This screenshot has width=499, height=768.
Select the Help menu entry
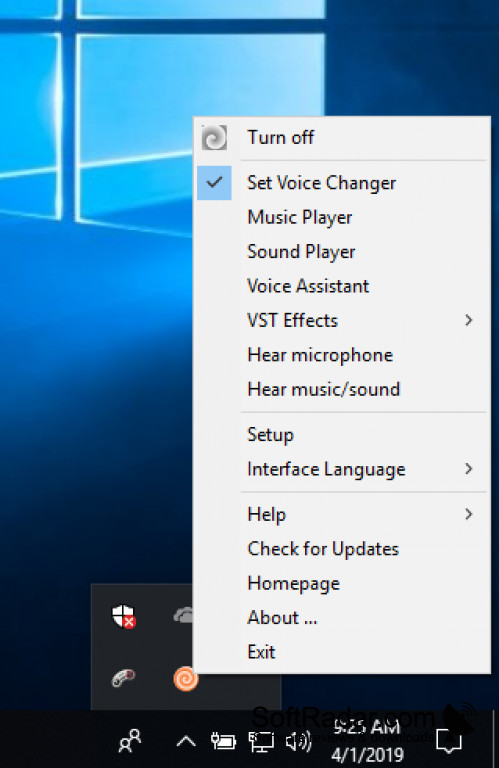266,515
